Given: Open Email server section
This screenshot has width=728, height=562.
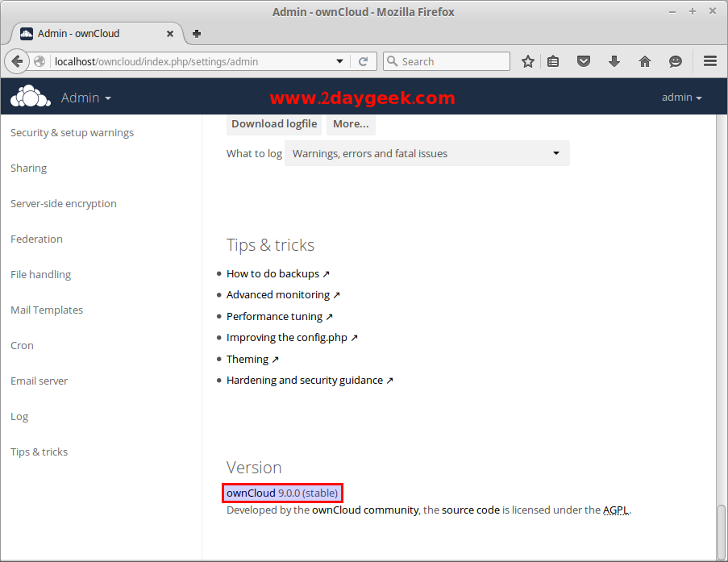Looking at the screenshot, I should tap(39, 381).
